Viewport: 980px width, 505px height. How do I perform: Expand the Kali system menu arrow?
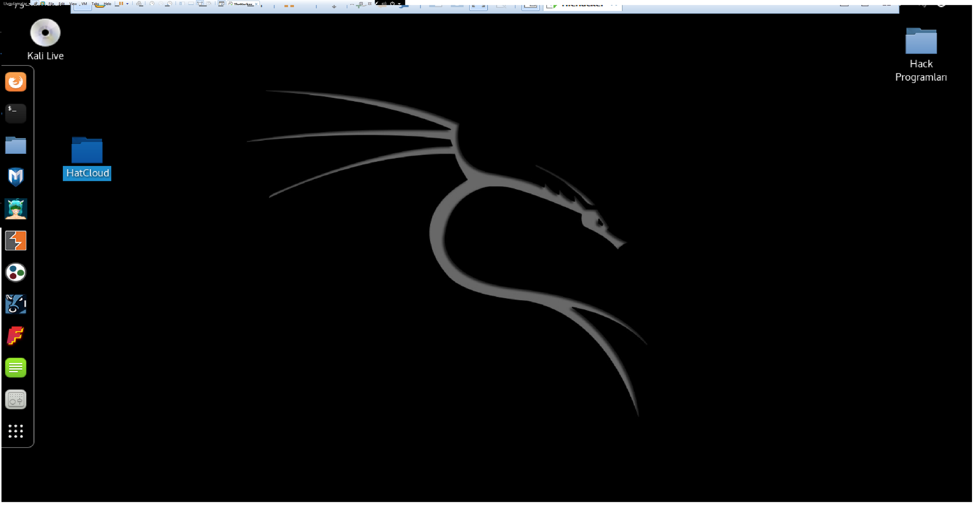[x=399, y=4]
